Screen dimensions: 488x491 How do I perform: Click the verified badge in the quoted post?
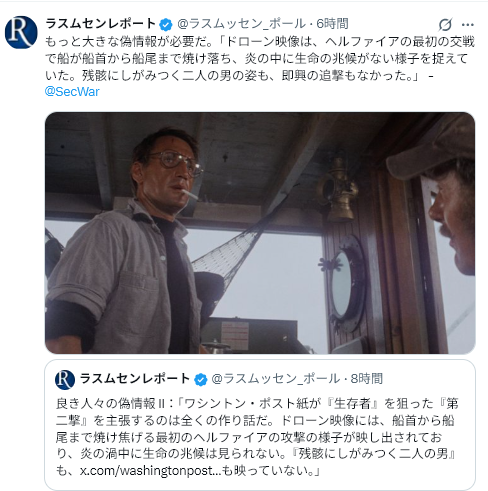click(201, 379)
